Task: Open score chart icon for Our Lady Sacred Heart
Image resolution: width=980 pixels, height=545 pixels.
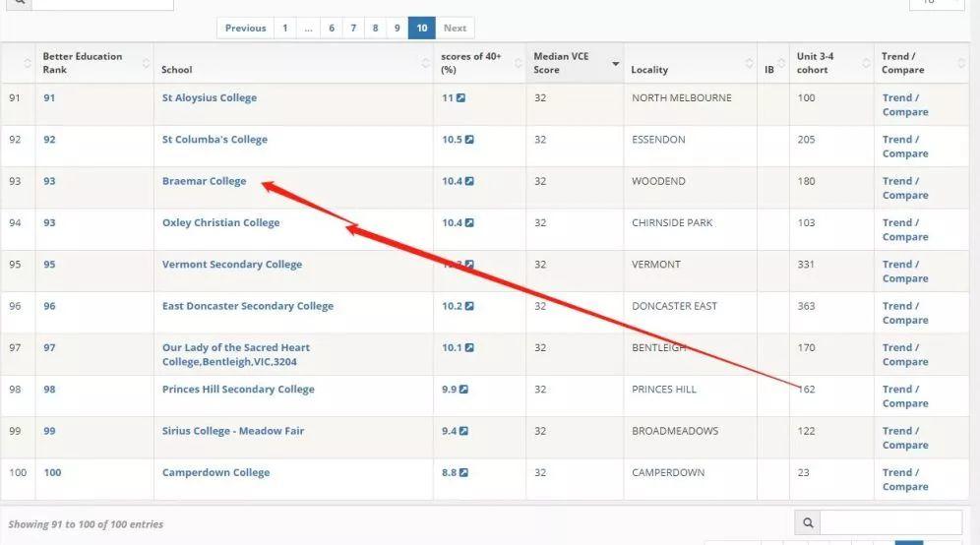Action: 469,348
